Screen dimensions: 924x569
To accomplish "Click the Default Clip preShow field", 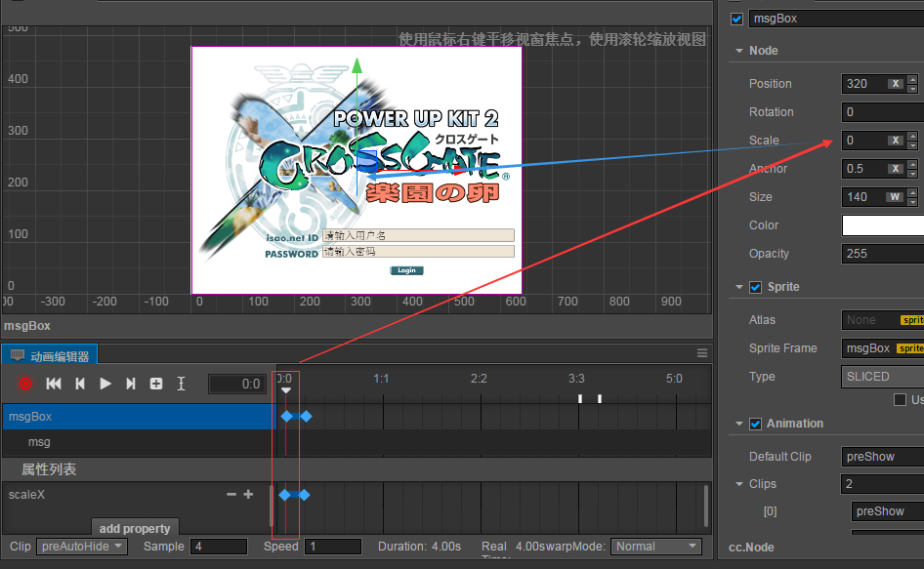I will click(x=882, y=457).
